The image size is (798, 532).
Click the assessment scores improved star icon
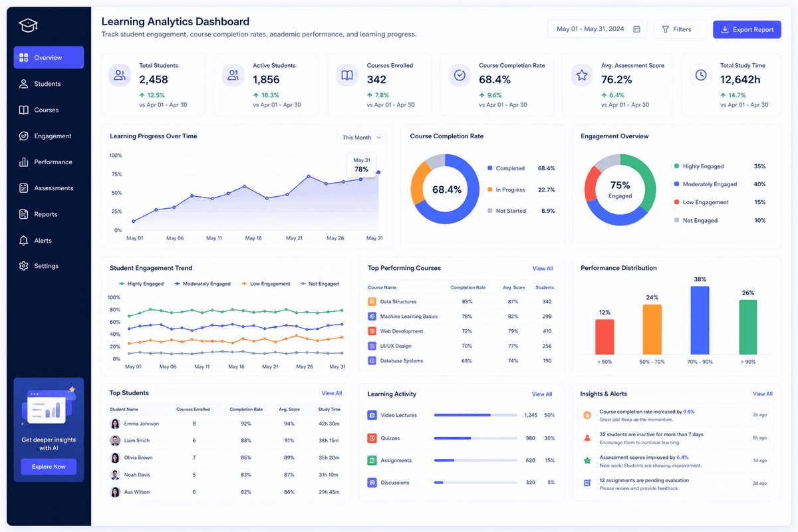587,460
